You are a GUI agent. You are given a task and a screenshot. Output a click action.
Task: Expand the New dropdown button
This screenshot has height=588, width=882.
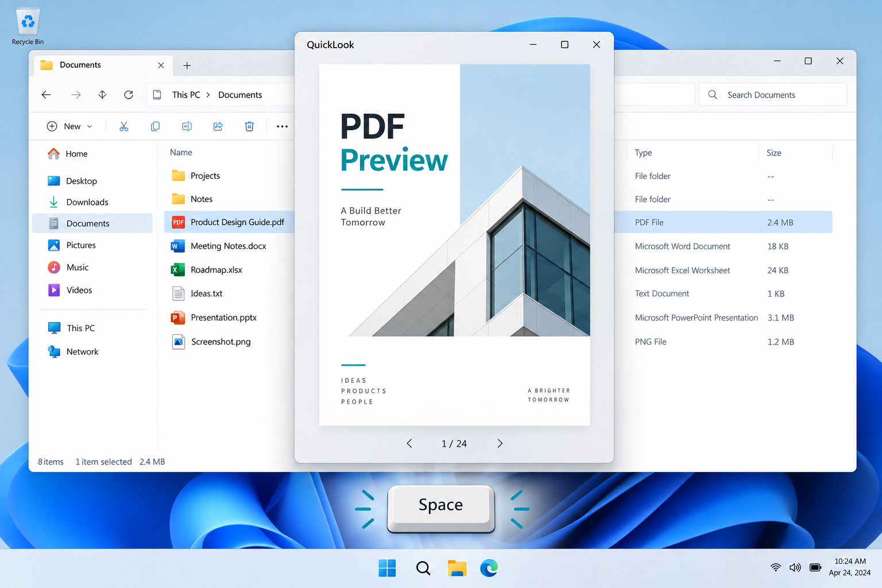click(x=69, y=126)
